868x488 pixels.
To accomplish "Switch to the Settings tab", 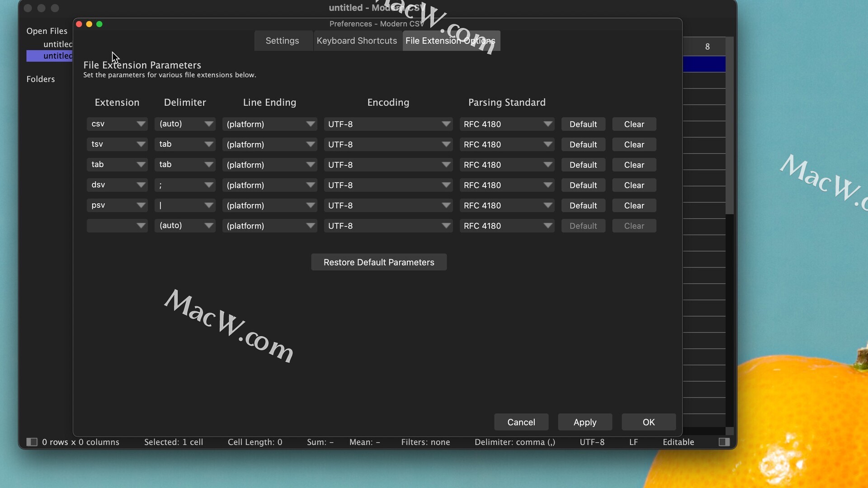I will coord(283,41).
